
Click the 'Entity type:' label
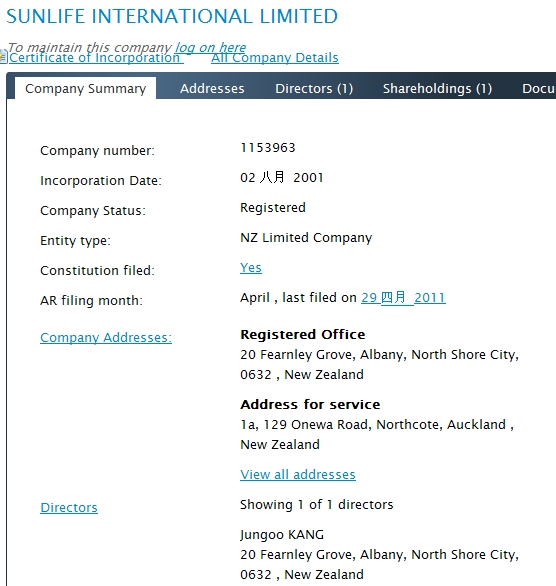(75, 241)
